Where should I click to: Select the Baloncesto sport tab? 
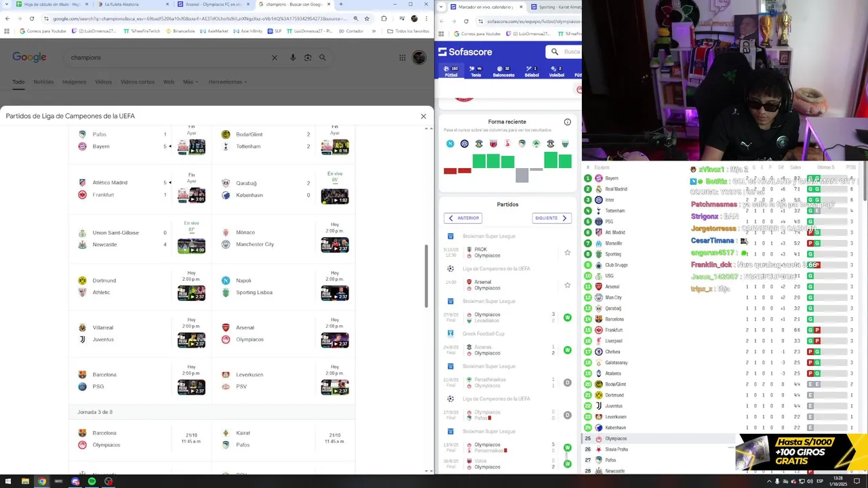[x=504, y=71]
